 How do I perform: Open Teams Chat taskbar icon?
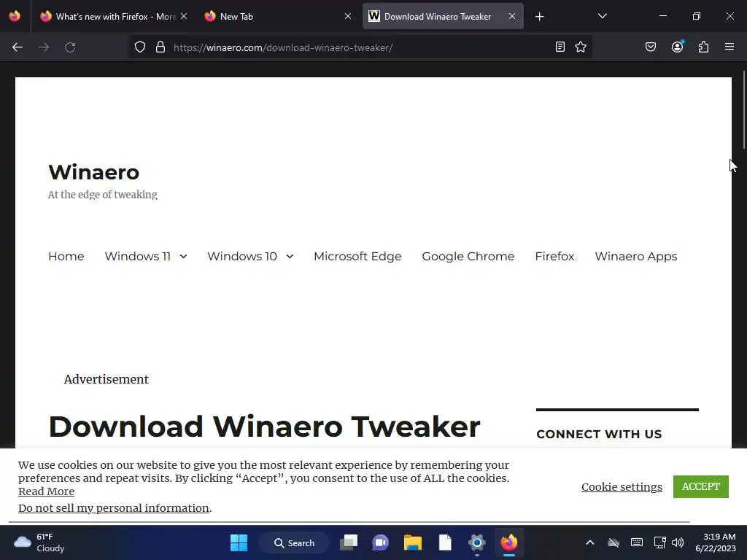point(381,542)
